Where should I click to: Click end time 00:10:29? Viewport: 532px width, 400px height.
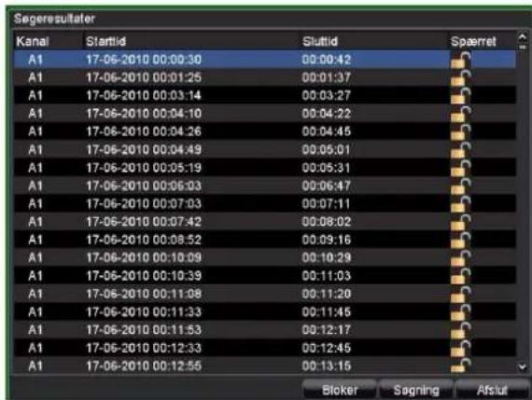coord(326,258)
